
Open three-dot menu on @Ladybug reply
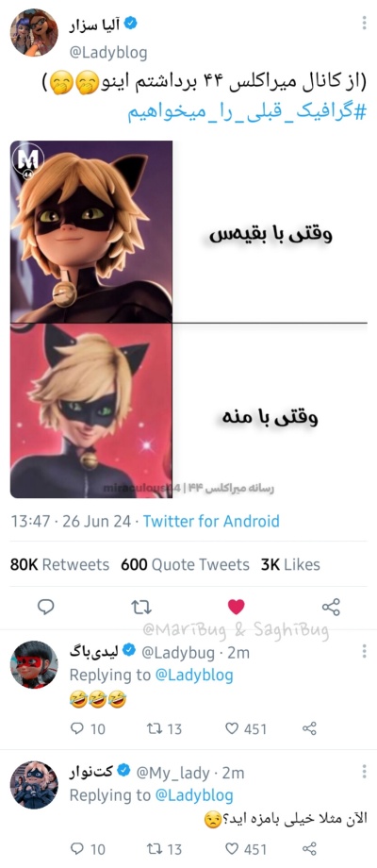tap(364, 651)
